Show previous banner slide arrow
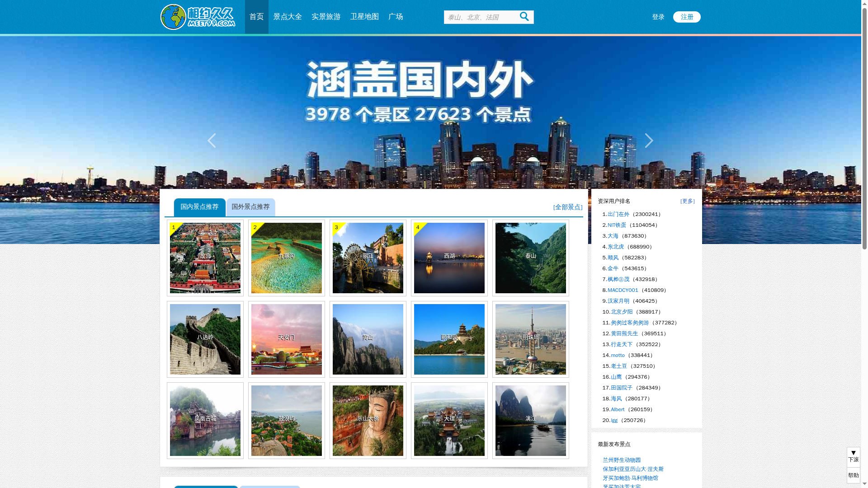The width and height of the screenshot is (868, 488). pyautogui.click(x=212, y=141)
